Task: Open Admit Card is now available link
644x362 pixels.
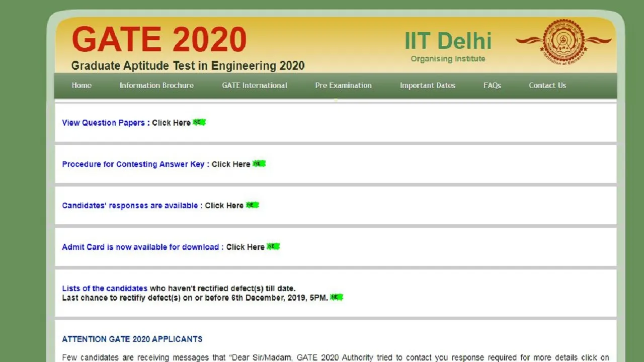Action: point(140,247)
